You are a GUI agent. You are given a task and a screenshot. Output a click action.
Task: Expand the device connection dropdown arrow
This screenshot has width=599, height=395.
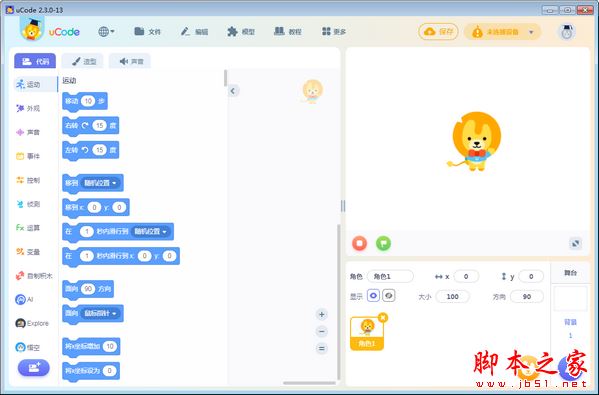pos(531,32)
